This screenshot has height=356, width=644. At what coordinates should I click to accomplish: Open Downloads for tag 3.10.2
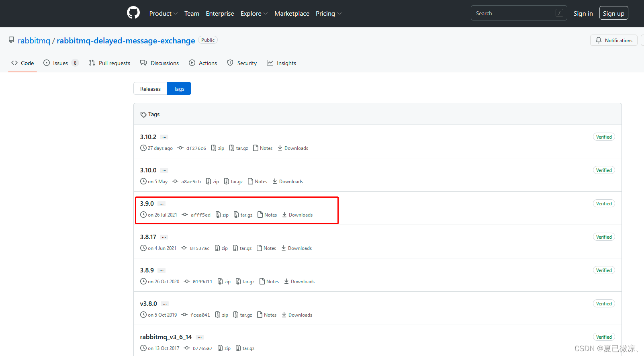click(293, 148)
